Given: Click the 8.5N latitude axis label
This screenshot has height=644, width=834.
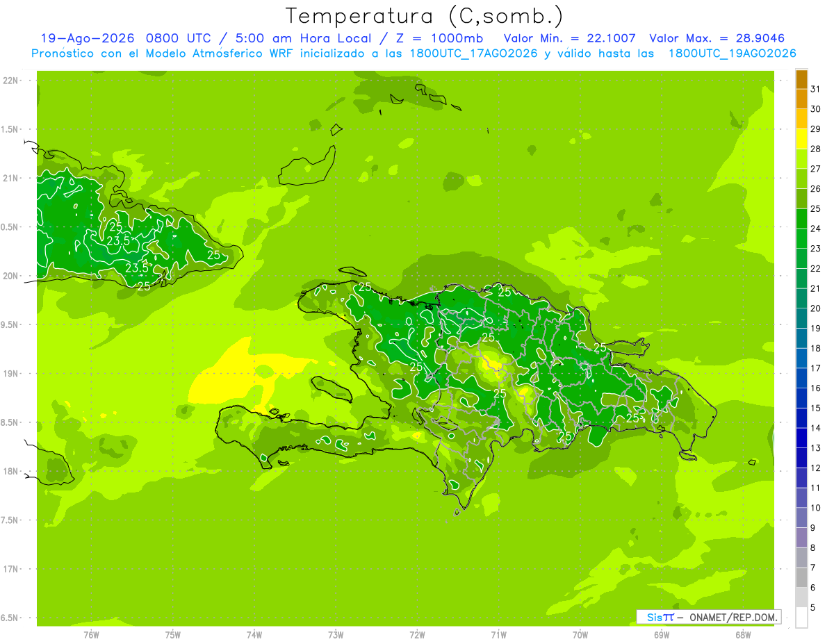Looking at the screenshot, I should click(x=10, y=422).
